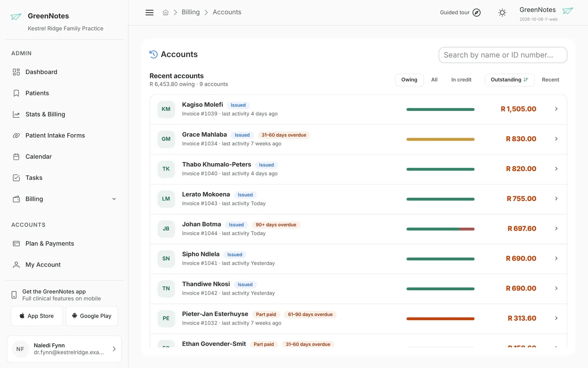Open the hamburger menu
The width and height of the screenshot is (588, 368).
[x=150, y=13]
